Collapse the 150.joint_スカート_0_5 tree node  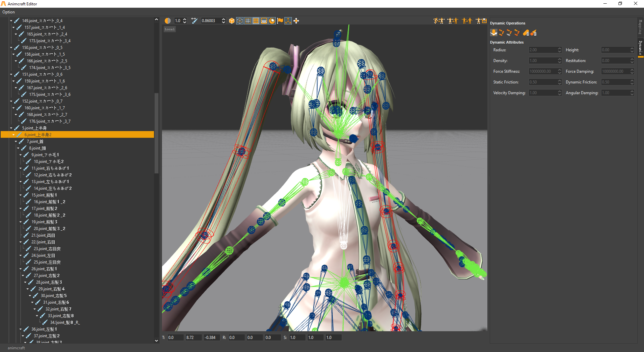(x=11, y=48)
